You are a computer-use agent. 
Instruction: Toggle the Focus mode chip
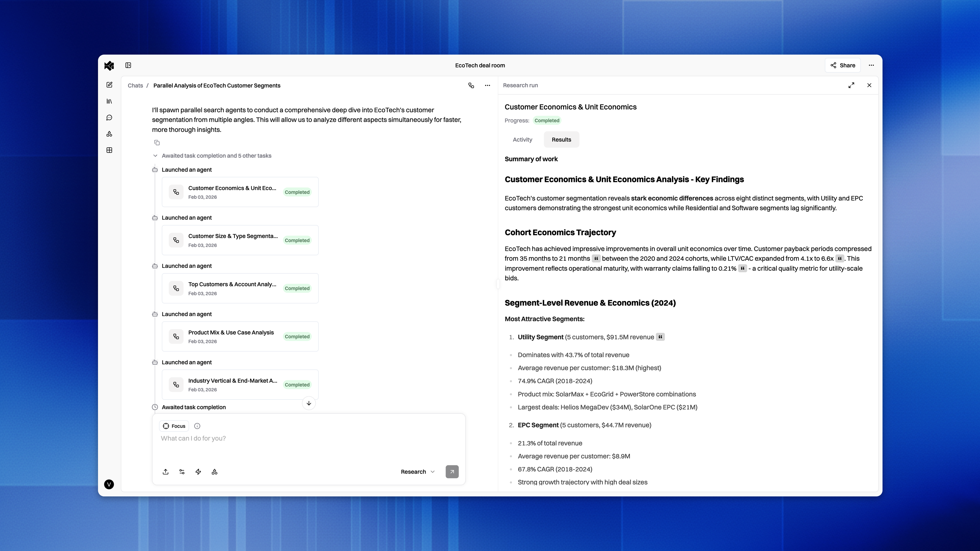(174, 426)
